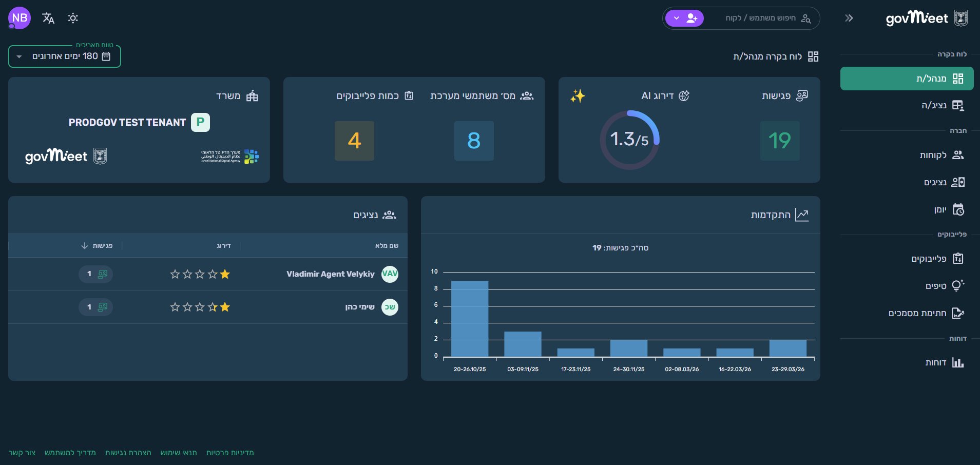Open the מדיניות פרטיות privacy policy link
980x465 pixels.
[230, 453]
